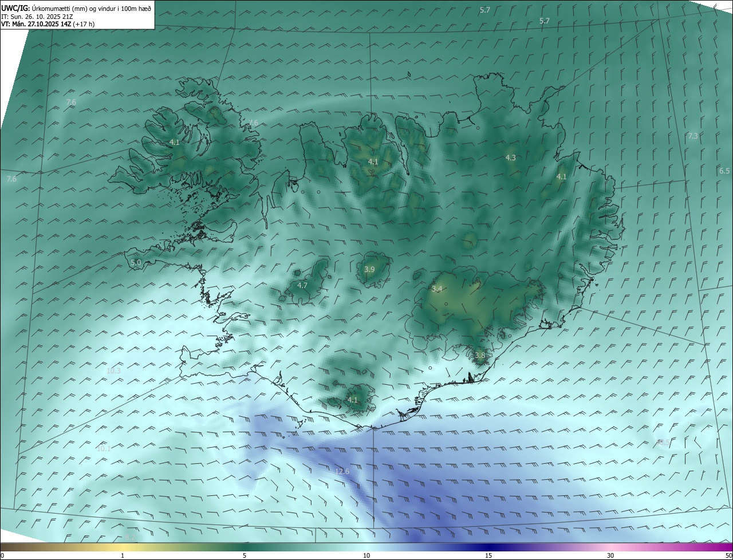
Task: Click the colorbar tick label 10
Action: [x=366, y=555]
